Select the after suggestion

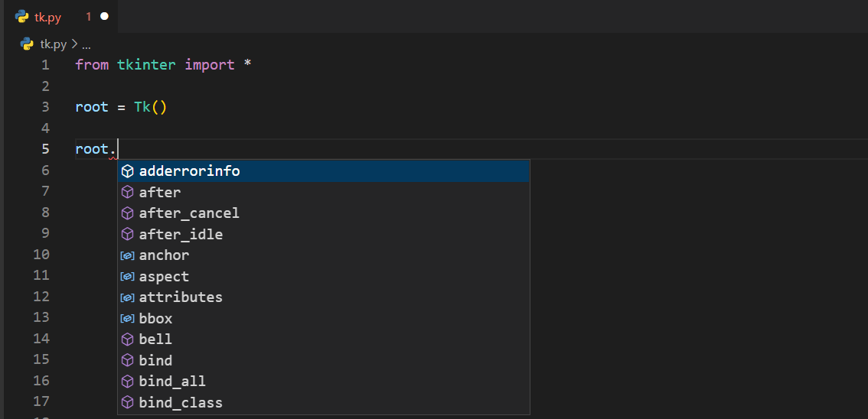[160, 193]
